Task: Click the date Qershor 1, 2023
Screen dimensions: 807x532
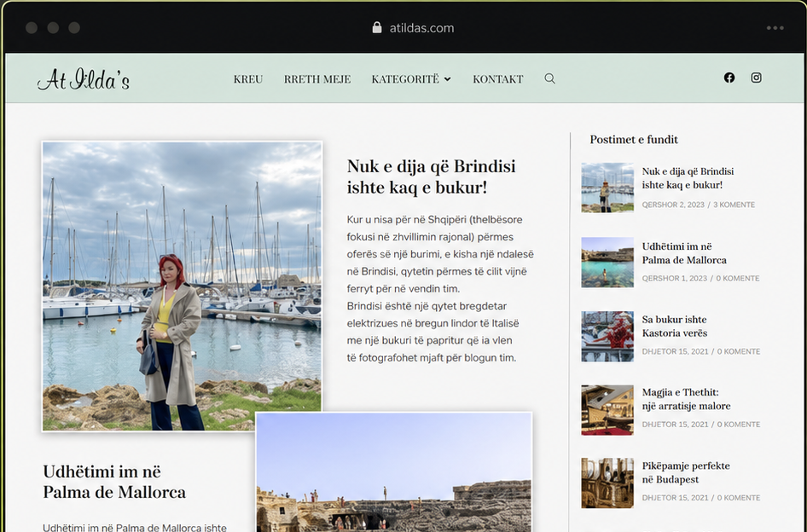Action: [674, 278]
